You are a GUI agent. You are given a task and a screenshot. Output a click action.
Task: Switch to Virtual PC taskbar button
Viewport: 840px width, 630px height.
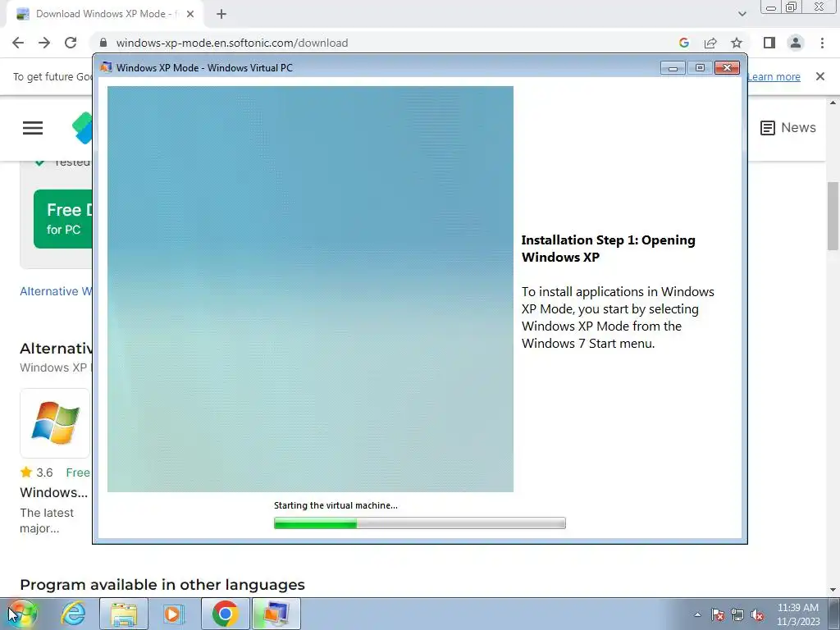click(276, 614)
